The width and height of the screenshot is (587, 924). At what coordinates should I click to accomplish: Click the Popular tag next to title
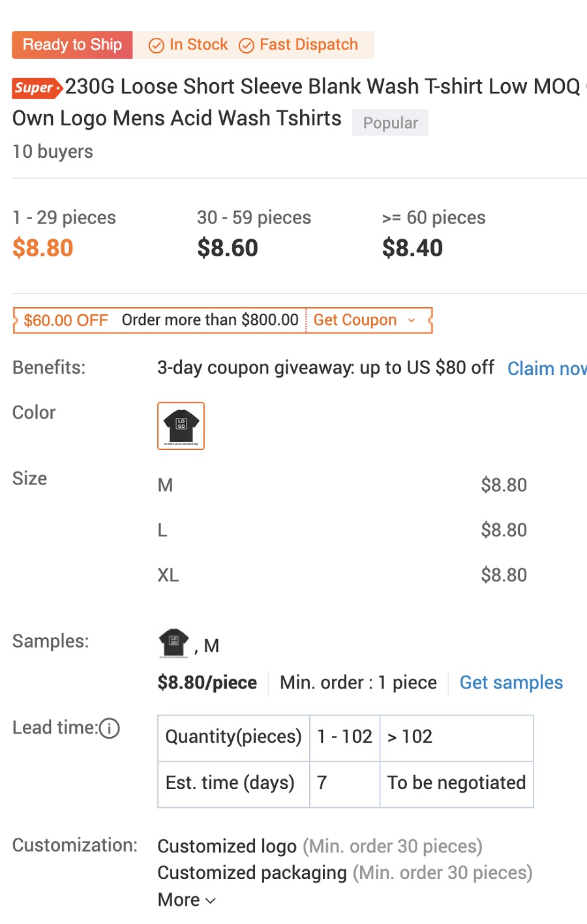390,123
